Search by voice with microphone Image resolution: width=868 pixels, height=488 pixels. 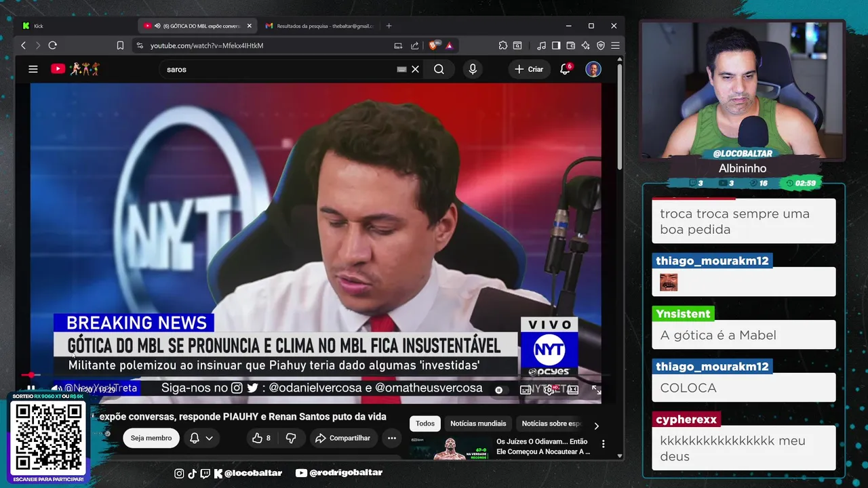(473, 69)
